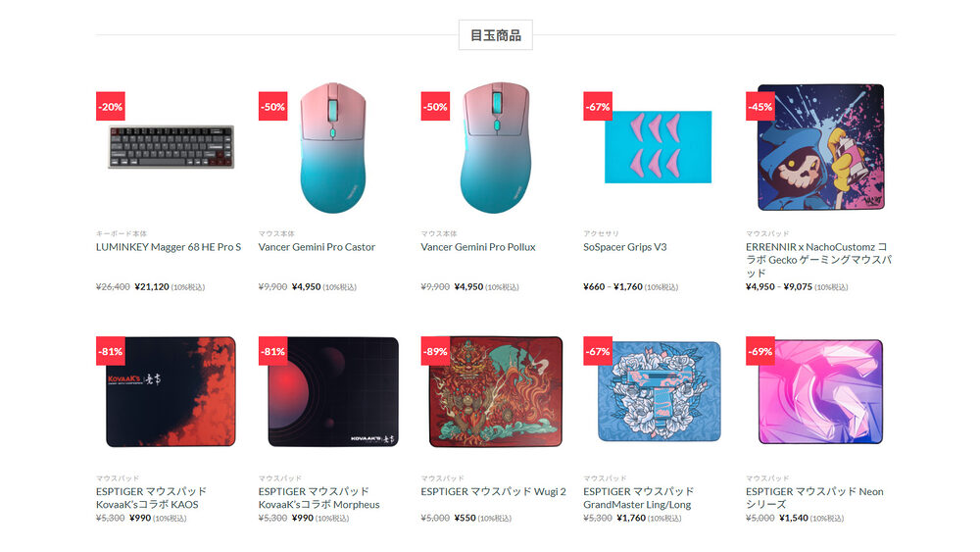Screen dimensions: 980x552
Task: Open the ESPTIGER Neon series mousepad image
Action: [820, 392]
